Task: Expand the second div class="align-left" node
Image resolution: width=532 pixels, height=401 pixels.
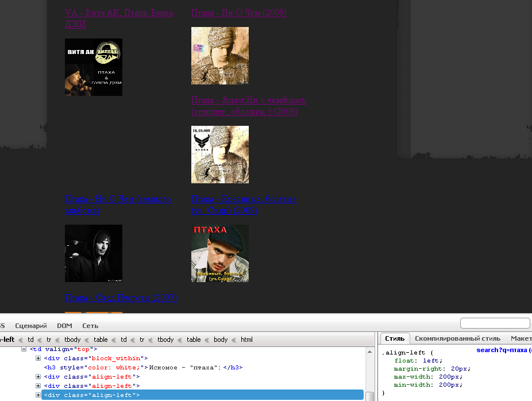Action: [x=38, y=385]
